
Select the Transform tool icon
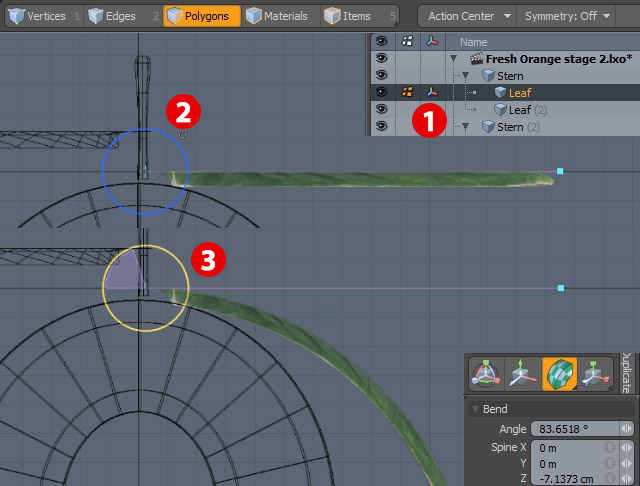[x=486, y=374]
